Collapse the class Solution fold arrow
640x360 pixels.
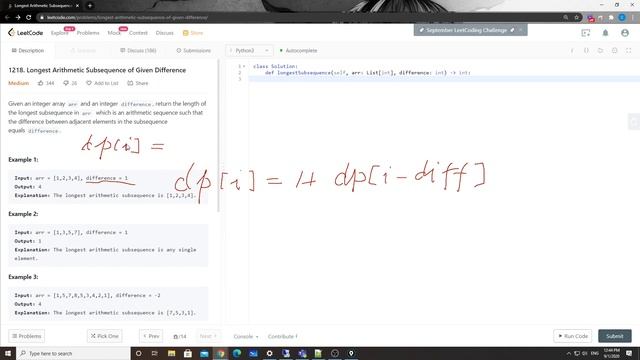point(244,66)
